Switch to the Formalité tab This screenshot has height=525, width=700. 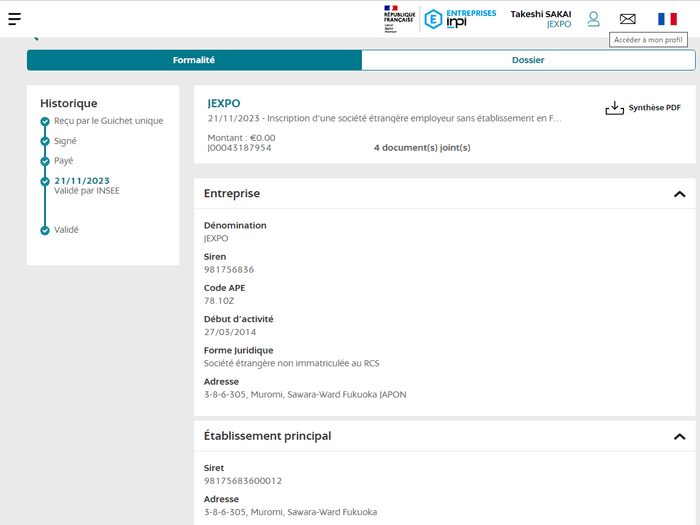[194, 60]
